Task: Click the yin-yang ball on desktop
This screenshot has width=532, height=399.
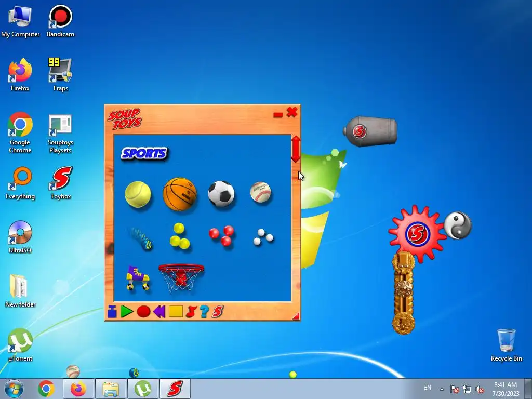Action: [x=458, y=225]
